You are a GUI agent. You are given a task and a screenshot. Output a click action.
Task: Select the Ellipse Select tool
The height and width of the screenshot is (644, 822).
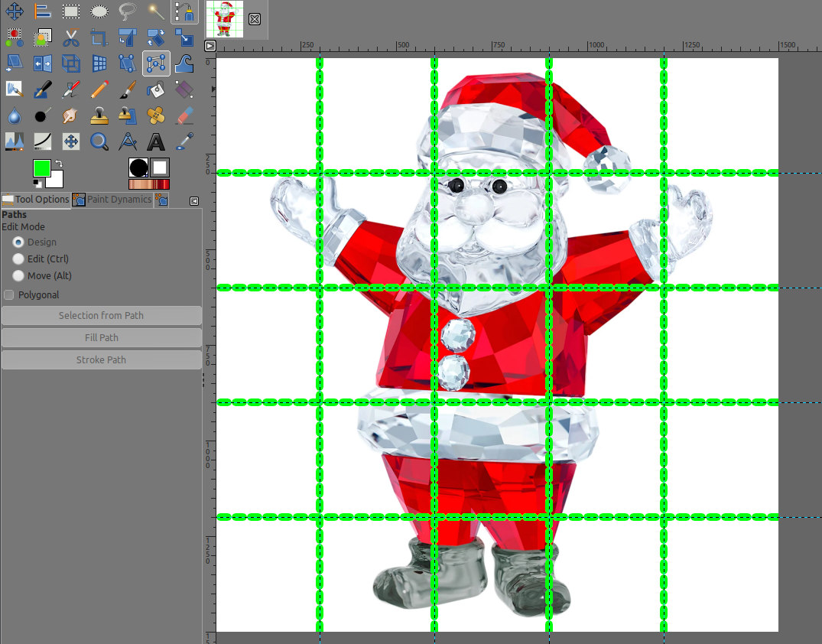(x=99, y=11)
